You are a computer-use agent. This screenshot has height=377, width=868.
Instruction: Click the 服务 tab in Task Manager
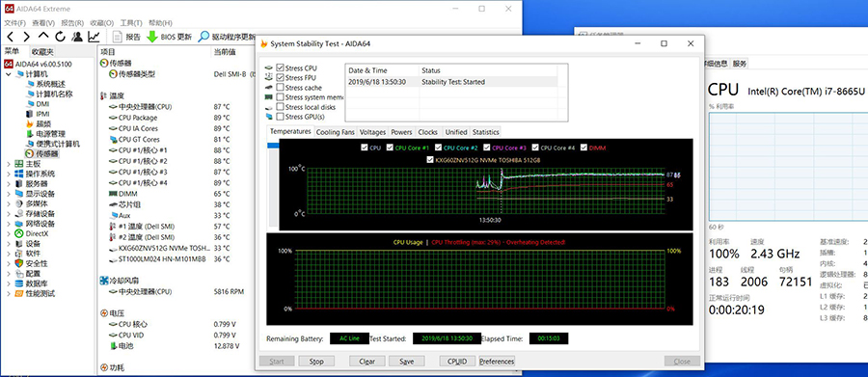pyautogui.click(x=740, y=64)
